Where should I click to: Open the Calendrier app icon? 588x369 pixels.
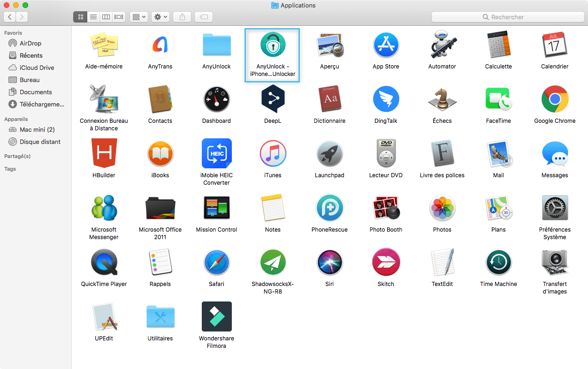coord(555,45)
